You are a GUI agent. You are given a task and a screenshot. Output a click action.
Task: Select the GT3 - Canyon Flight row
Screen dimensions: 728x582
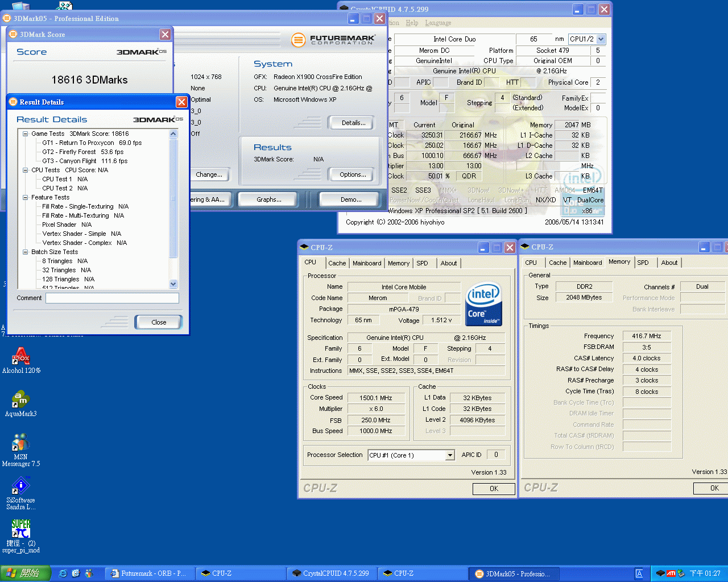[85, 161]
